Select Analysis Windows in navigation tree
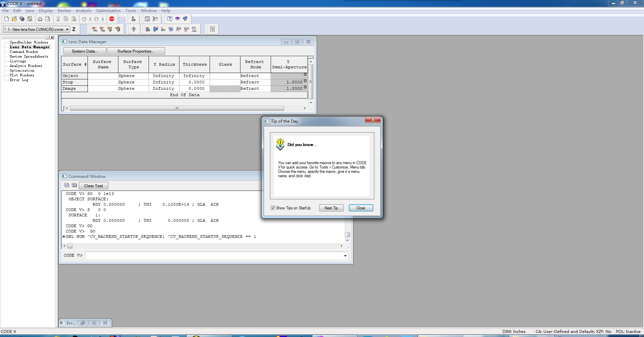 pos(26,66)
